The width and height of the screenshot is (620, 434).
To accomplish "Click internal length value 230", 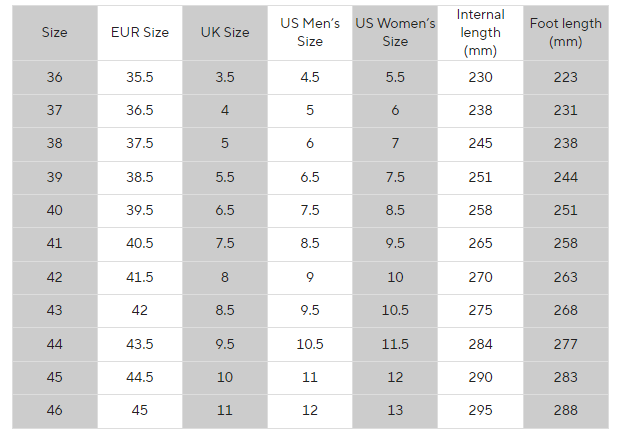I will pyautogui.click(x=480, y=77).
